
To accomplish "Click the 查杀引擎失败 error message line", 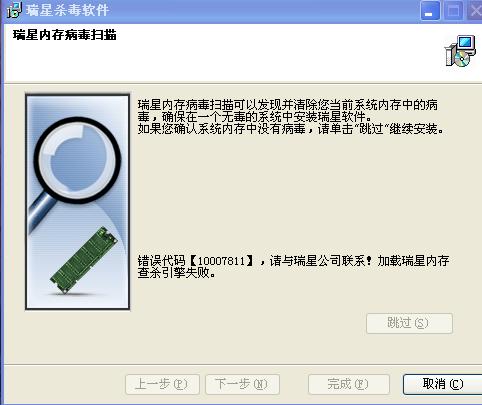I will (x=177, y=273).
